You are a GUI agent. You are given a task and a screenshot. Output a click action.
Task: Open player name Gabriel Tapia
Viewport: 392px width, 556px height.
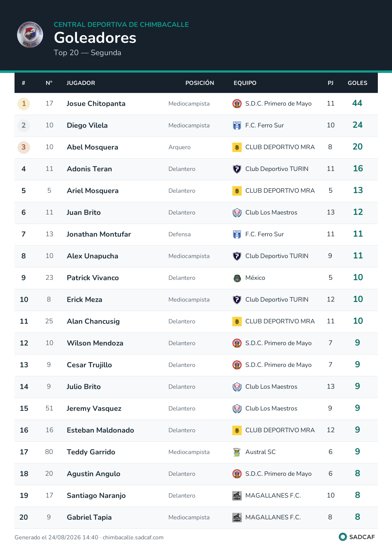pyautogui.click(x=89, y=518)
